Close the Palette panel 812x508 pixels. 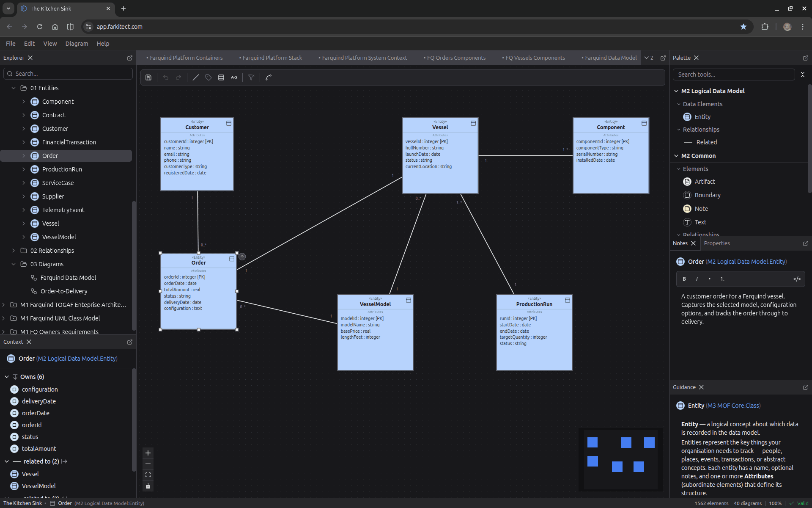pyautogui.click(x=696, y=58)
